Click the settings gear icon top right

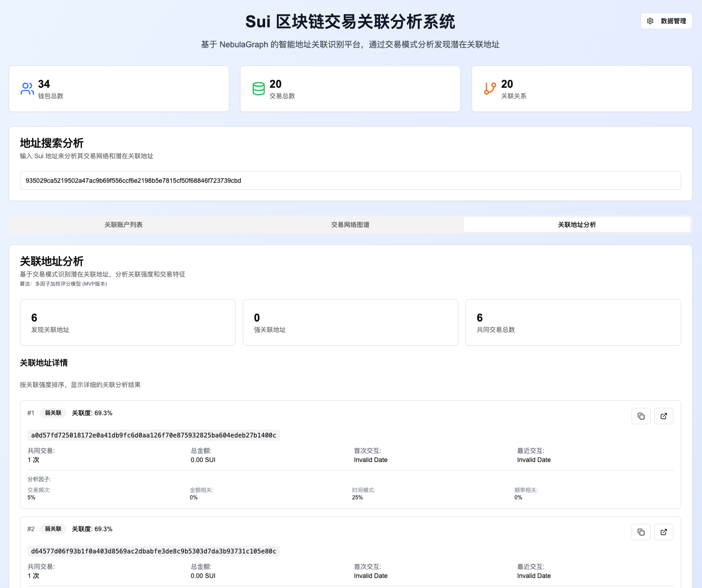tap(650, 21)
